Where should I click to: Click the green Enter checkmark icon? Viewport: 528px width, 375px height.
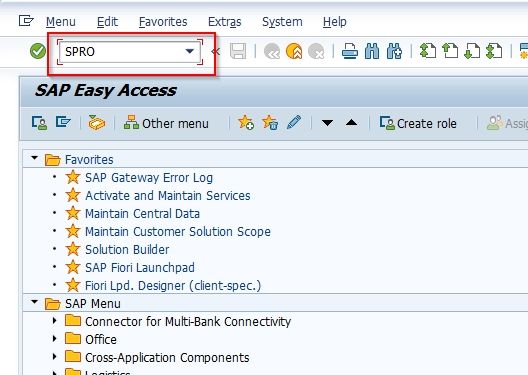pos(38,51)
